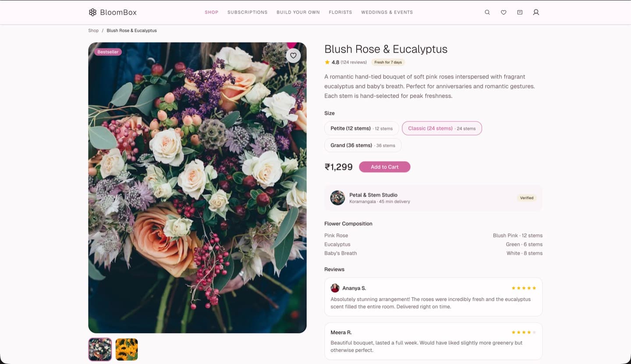
Task: Open the Florists navigation link
Action: point(340,12)
